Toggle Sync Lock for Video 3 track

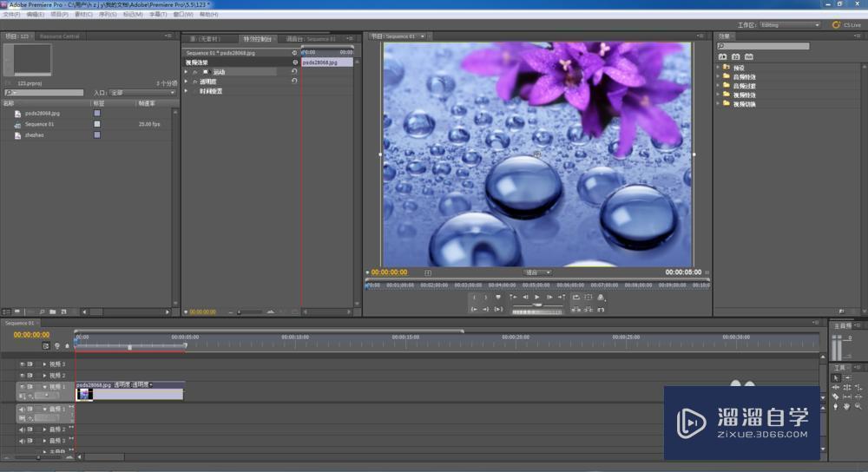(30, 364)
